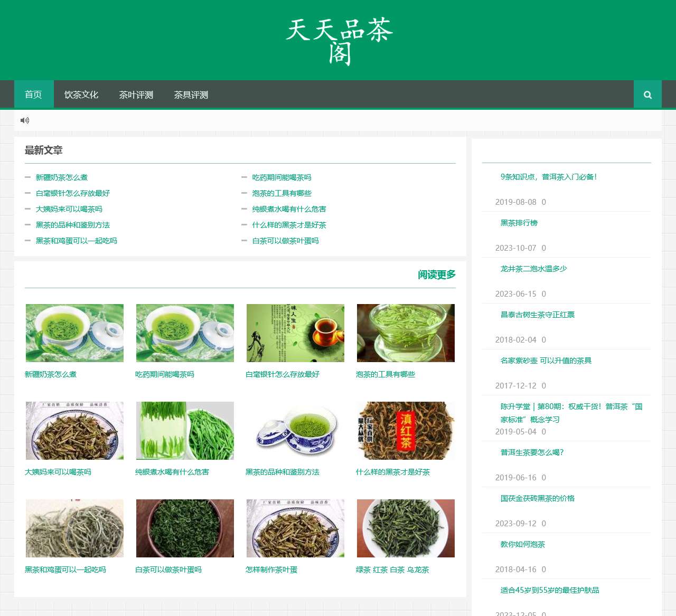This screenshot has height=616, width=676.
Task: Open the 饮茶文化 menu
Action: 81,94
